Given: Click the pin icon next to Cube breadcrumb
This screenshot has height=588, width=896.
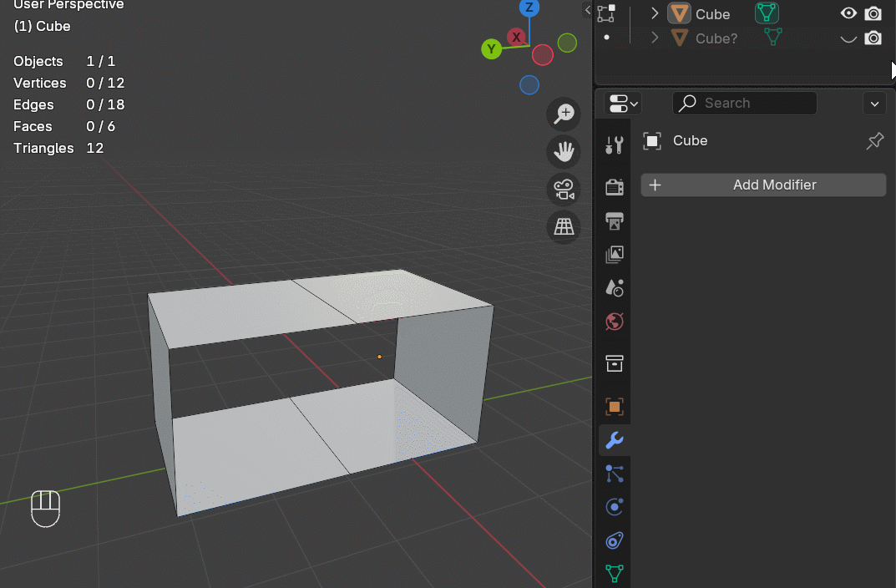Looking at the screenshot, I should [x=874, y=140].
